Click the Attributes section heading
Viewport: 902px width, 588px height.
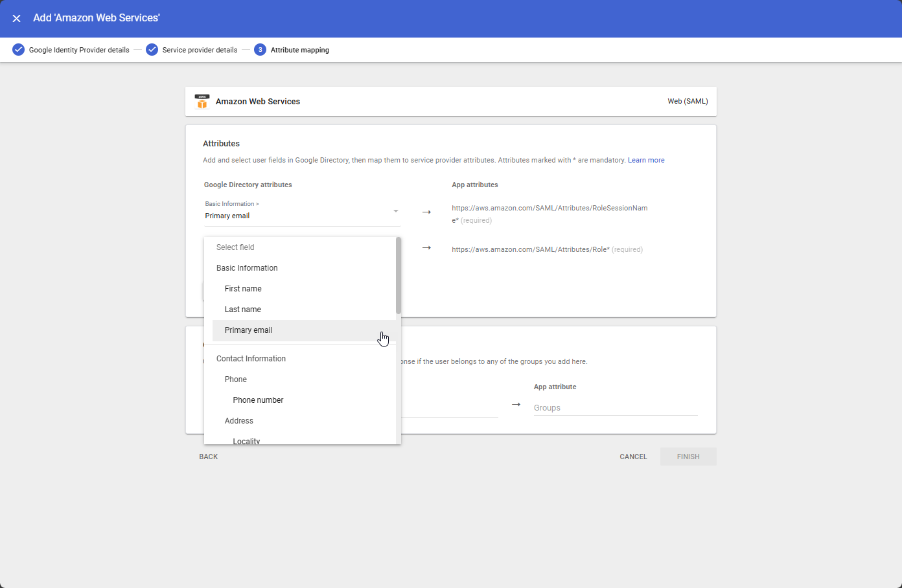[221, 144]
